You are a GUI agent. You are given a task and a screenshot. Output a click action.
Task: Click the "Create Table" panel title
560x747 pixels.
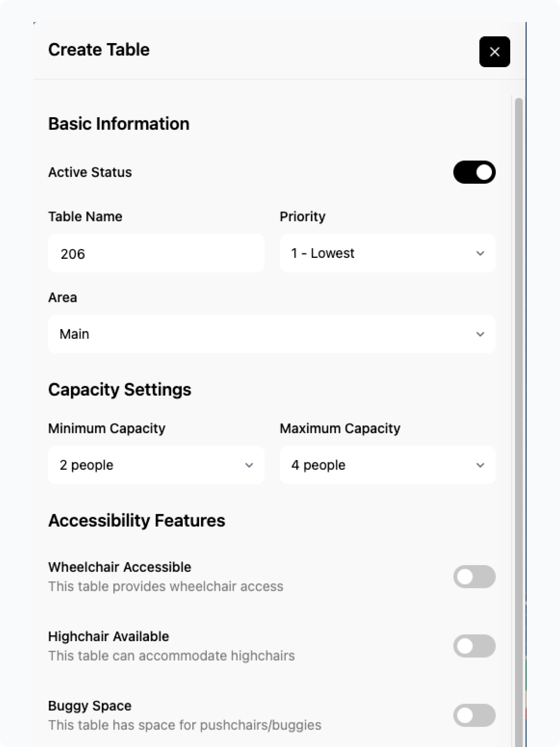99,50
